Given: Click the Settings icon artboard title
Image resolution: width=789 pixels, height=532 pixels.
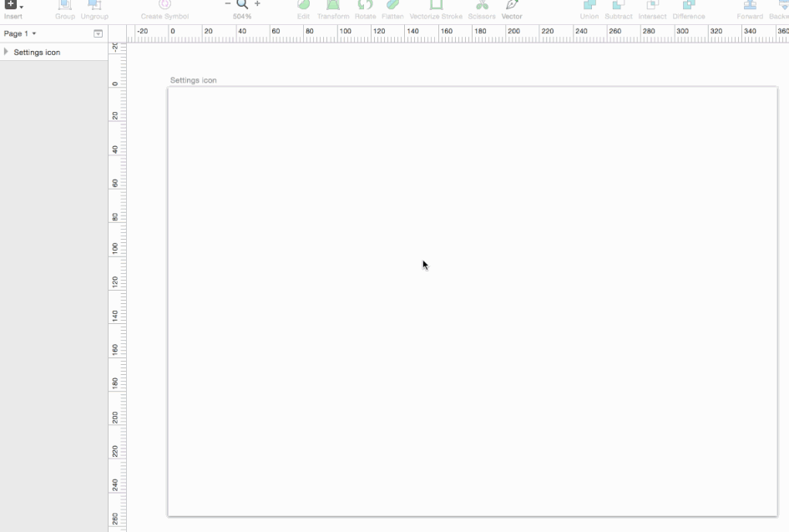Looking at the screenshot, I should coord(193,80).
